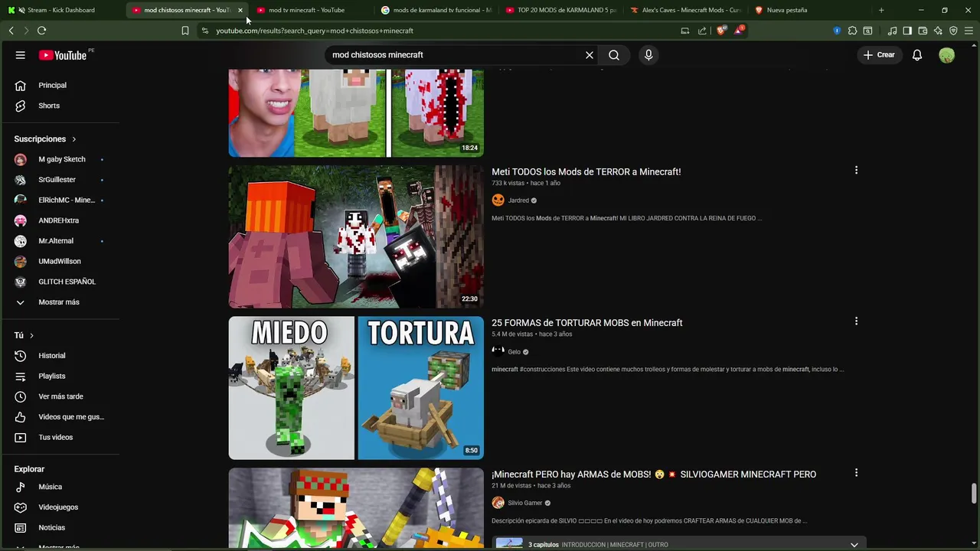This screenshot has height=551, width=980.
Task: Open options for 25 FORMAS de TORTURAR video
Action: pyautogui.click(x=856, y=321)
